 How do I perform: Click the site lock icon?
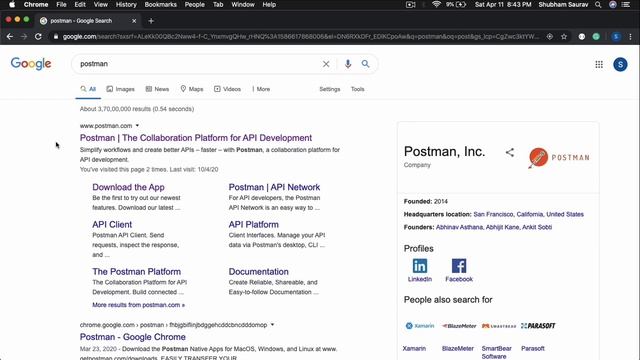pos(56,36)
